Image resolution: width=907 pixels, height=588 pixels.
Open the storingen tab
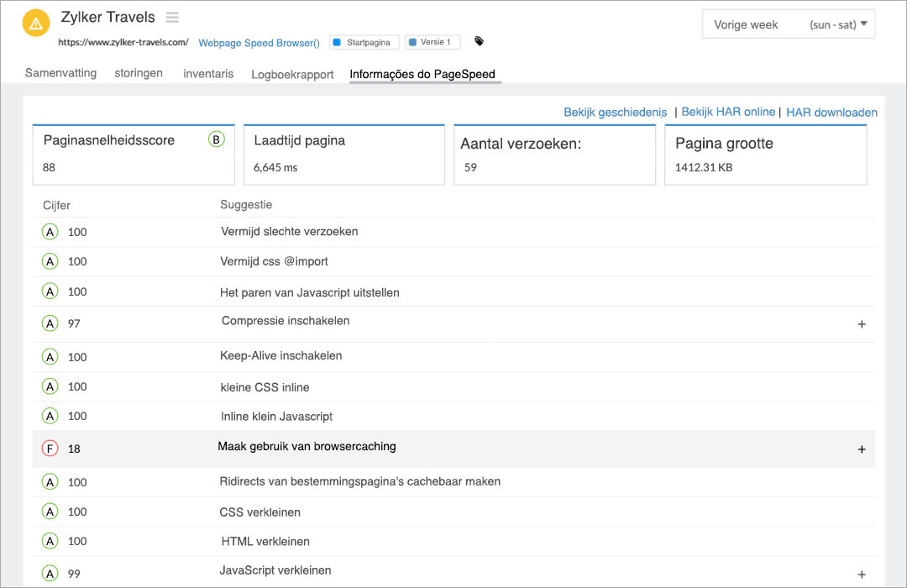point(138,73)
